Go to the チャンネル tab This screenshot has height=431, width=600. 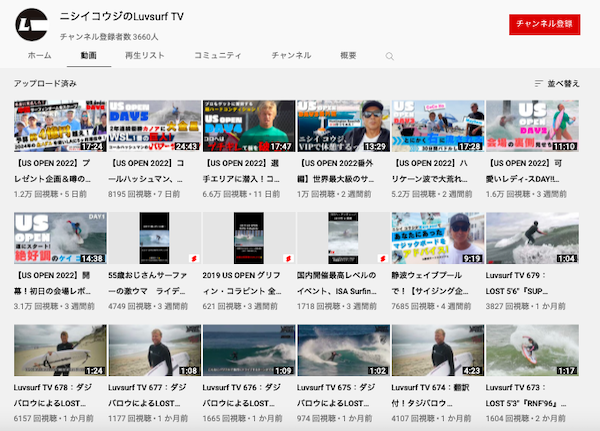click(x=291, y=56)
